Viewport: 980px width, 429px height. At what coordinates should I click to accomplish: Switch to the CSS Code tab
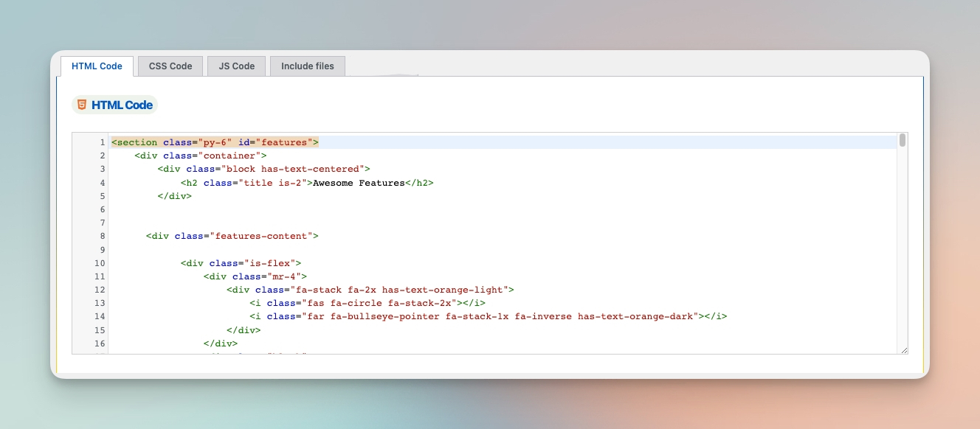tap(170, 66)
